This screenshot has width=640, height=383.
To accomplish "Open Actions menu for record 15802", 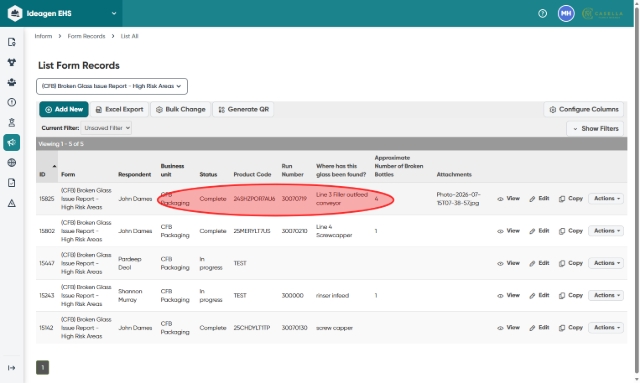I will (x=606, y=231).
